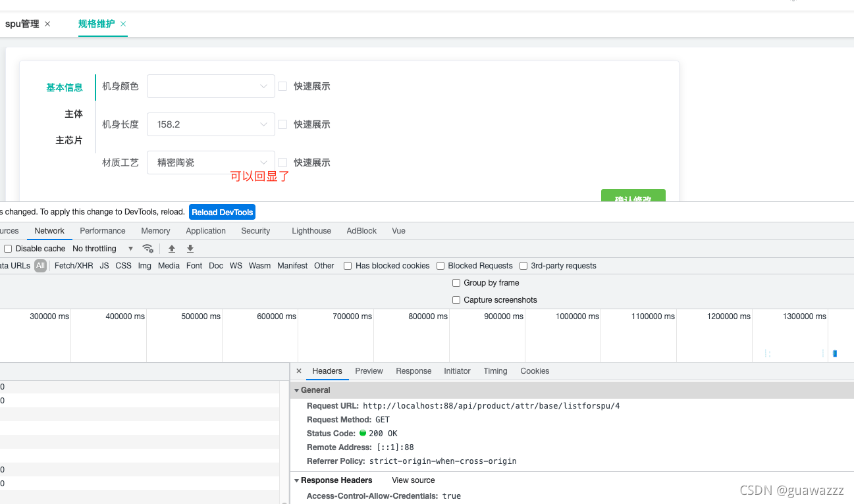Open the AdBlock panel tab
The height and width of the screenshot is (504, 854).
[361, 231]
